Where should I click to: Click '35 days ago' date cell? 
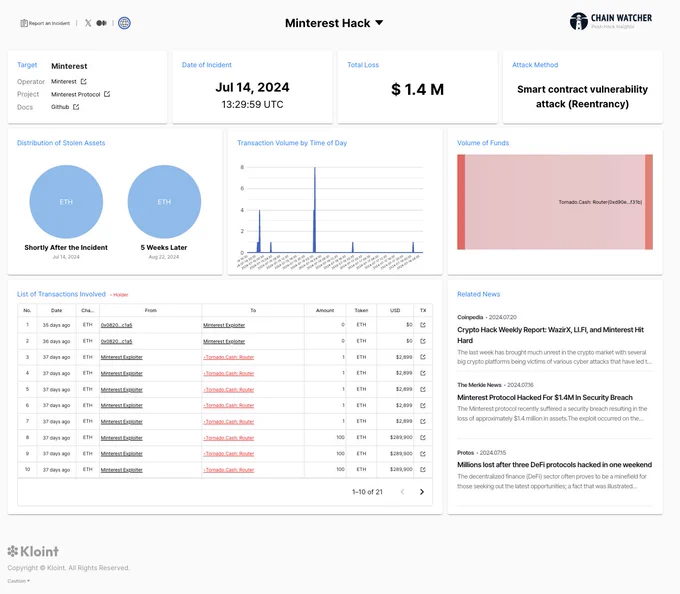click(x=56, y=325)
